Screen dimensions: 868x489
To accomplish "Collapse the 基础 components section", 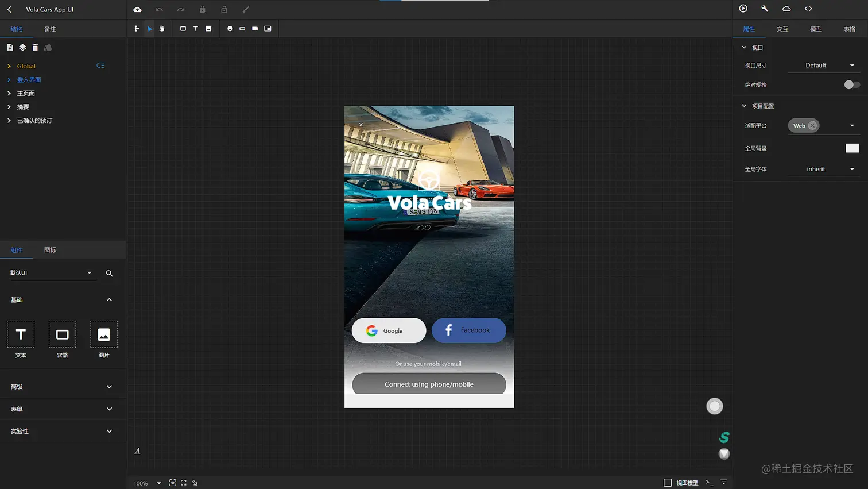I will 109,300.
